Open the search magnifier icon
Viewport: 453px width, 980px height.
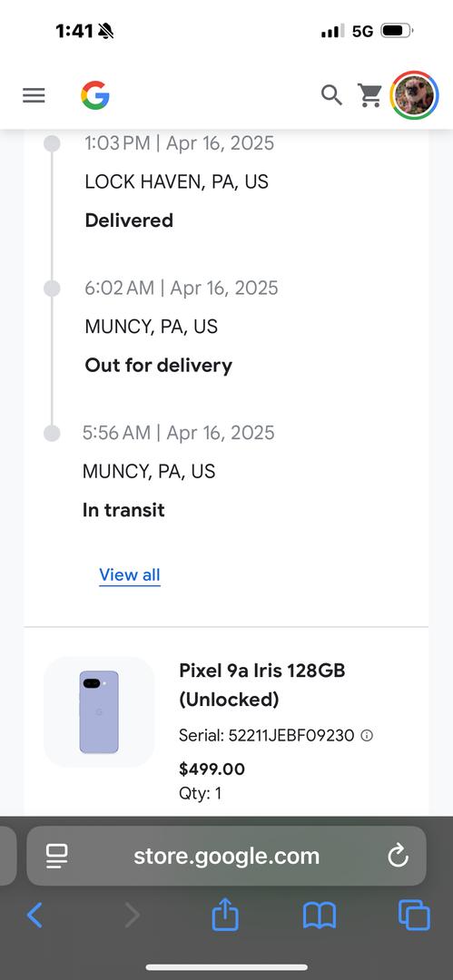pos(331,95)
